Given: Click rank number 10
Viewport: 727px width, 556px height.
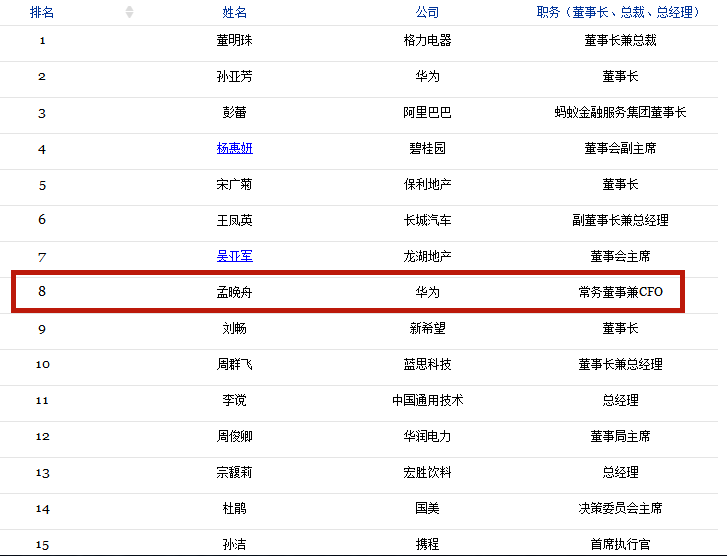Looking at the screenshot, I should (x=42, y=365).
